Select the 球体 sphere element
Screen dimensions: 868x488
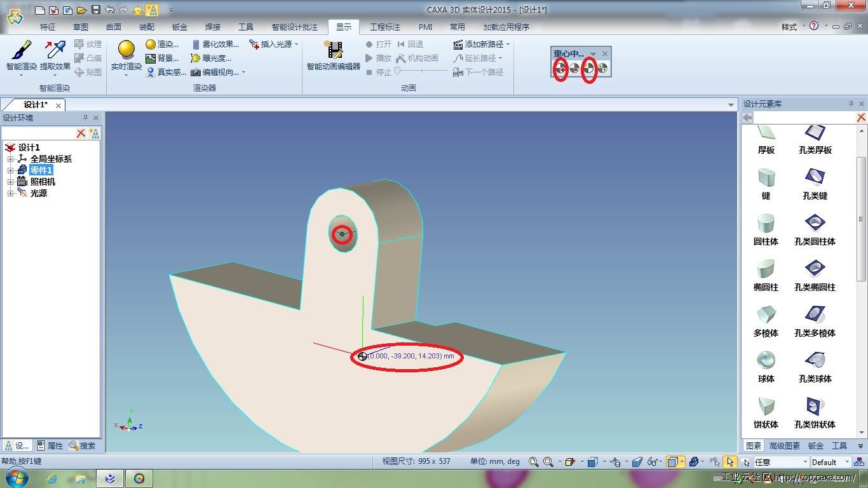(x=766, y=360)
